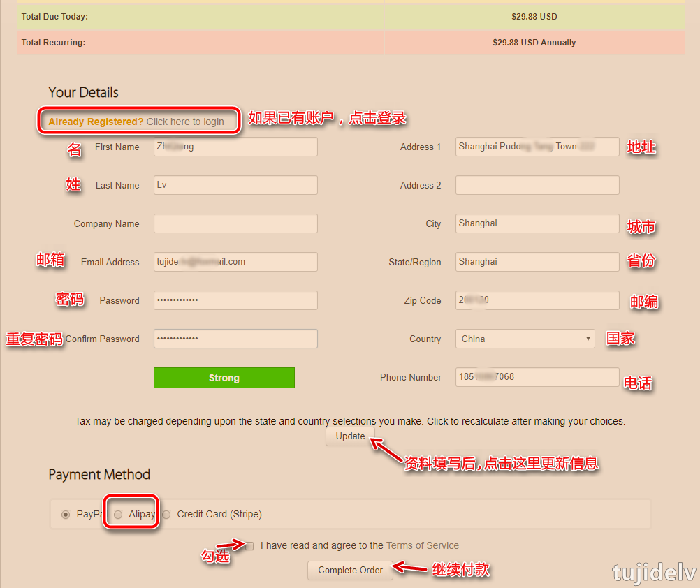Click the City input field
Image resolution: width=700 pixels, height=588 pixels.
[537, 223]
